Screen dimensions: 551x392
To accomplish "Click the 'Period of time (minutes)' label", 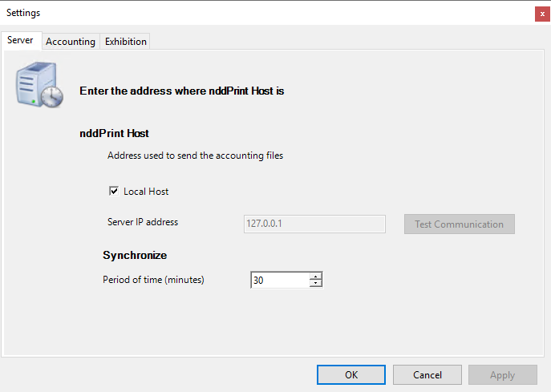I will click(154, 280).
